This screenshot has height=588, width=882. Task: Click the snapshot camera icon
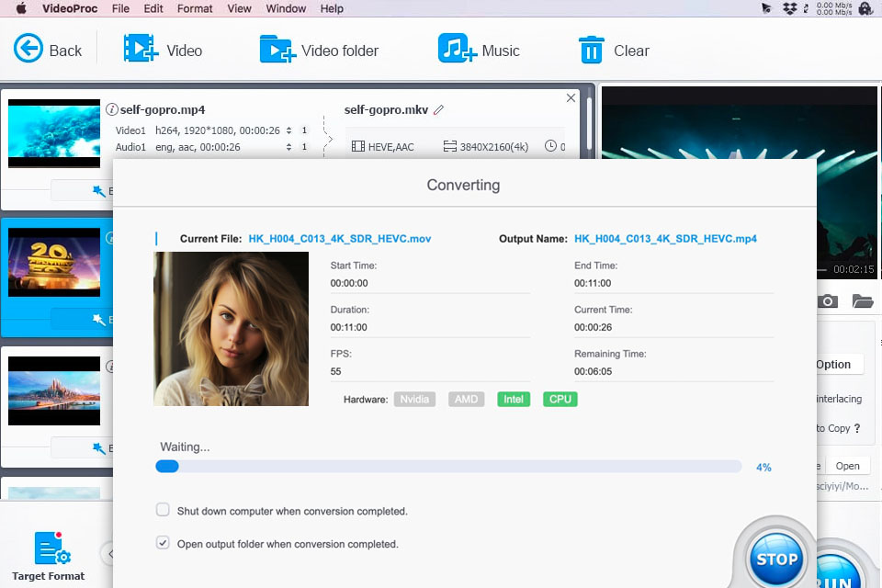[828, 301]
